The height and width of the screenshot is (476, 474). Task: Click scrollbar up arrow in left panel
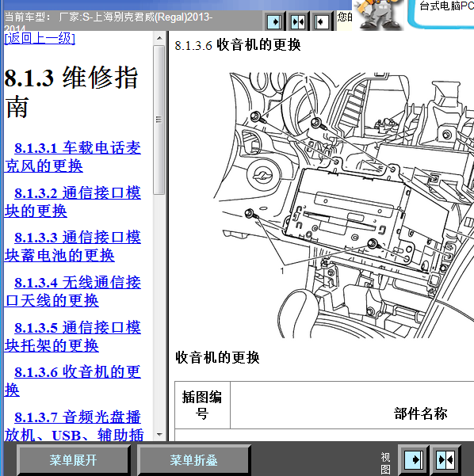[x=159, y=39]
